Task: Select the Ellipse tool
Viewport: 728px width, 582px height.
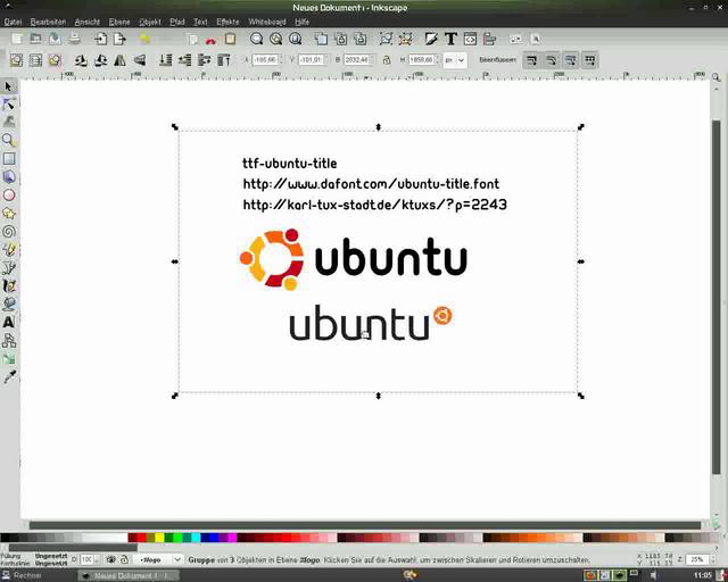Action: (9, 195)
